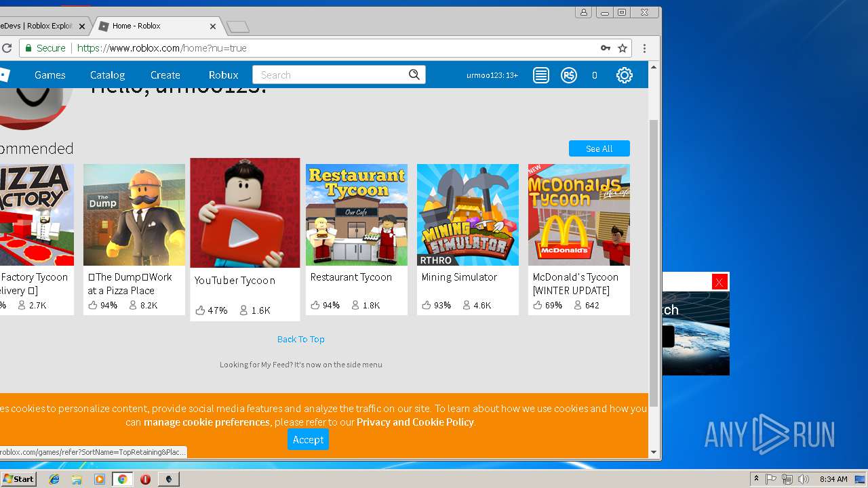Click the Show desktop button
The width and height of the screenshot is (868, 488).
861,479
